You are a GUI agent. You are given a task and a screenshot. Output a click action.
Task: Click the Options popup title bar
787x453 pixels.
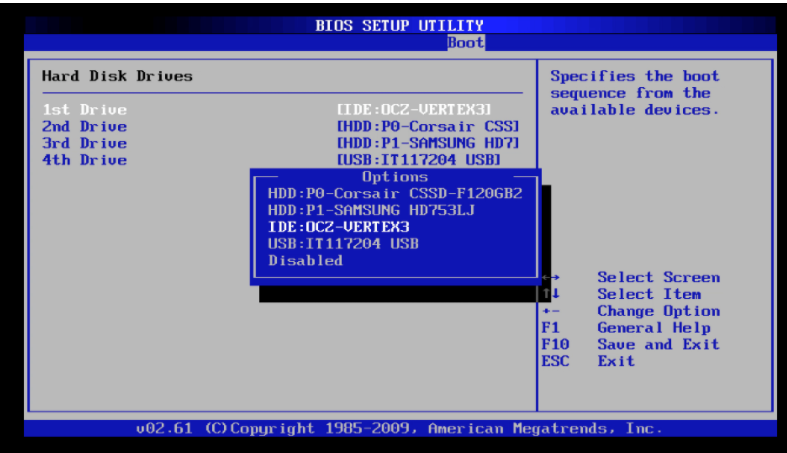pyautogui.click(x=394, y=176)
